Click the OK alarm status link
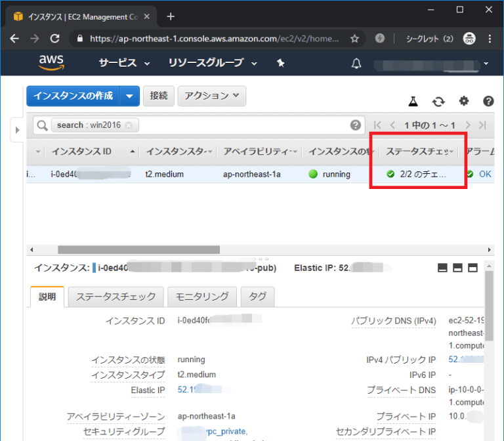 [x=485, y=174]
